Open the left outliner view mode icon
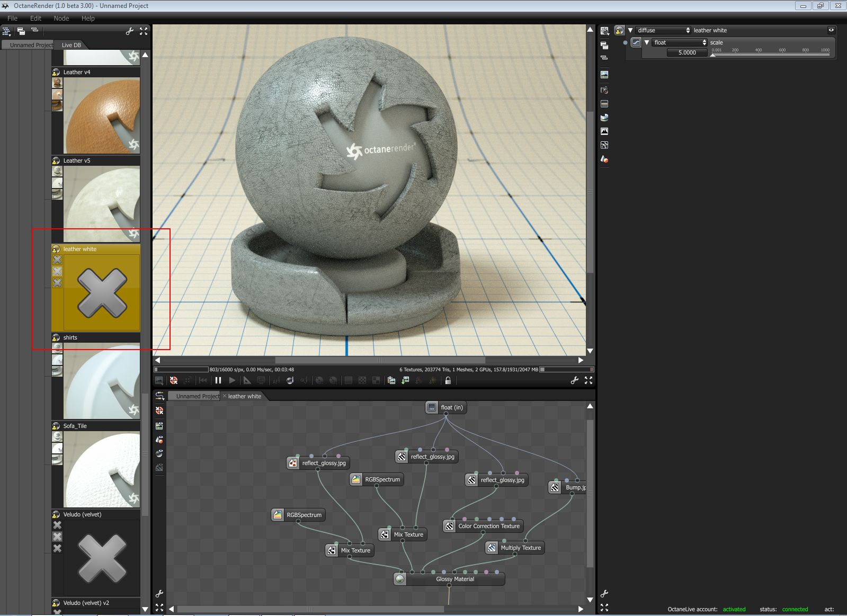847x616 pixels. (x=7, y=31)
